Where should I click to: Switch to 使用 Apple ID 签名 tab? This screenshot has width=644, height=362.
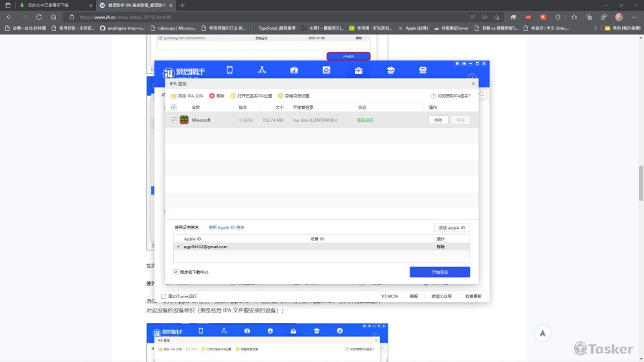point(226,227)
